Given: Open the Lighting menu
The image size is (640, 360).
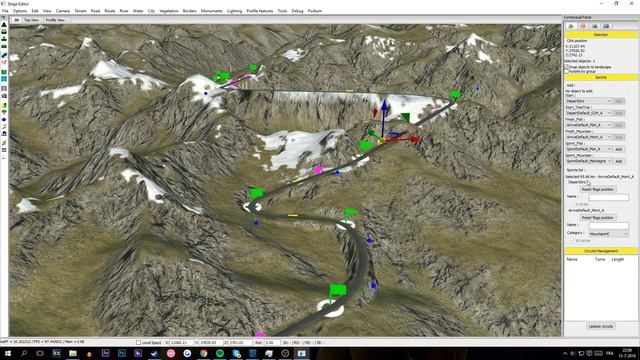Looking at the screenshot, I should point(234,11).
